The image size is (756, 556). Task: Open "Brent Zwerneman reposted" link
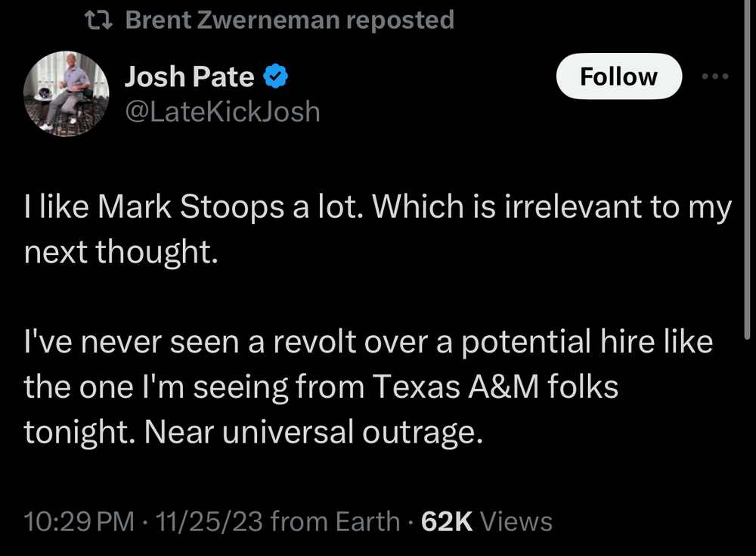(x=289, y=20)
